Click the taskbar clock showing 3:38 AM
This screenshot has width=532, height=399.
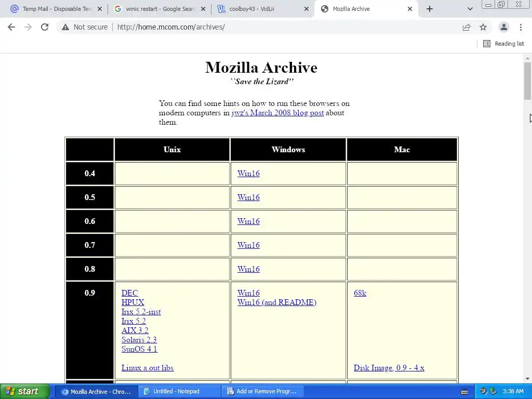click(x=513, y=392)
